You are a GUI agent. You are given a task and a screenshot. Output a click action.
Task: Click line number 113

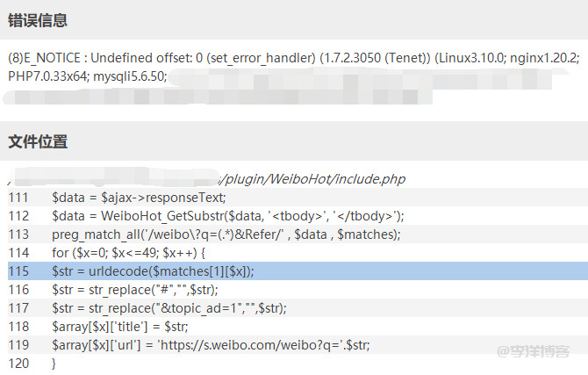pyautogui.click(x=18, y=234)
